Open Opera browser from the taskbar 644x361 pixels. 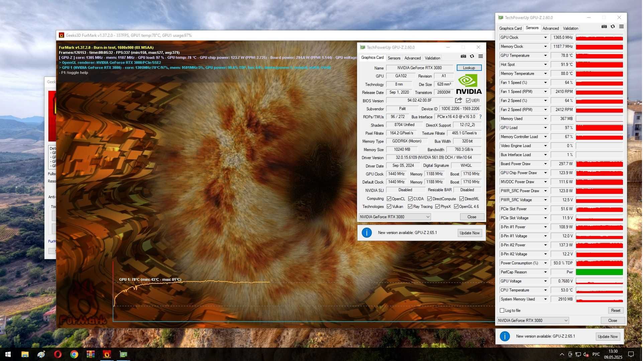(58, 355)
